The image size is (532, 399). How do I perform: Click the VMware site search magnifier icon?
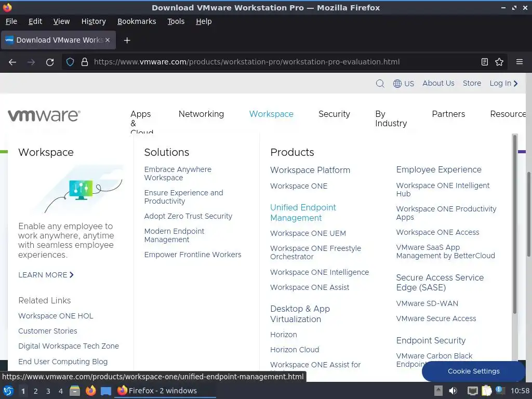(380, 84)
